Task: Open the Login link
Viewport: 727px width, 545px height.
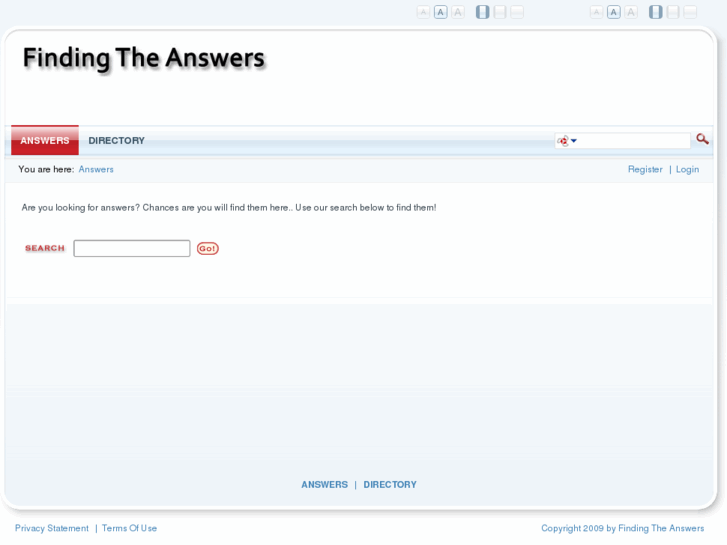Action: pyautogui.click(x=687, y=169)
